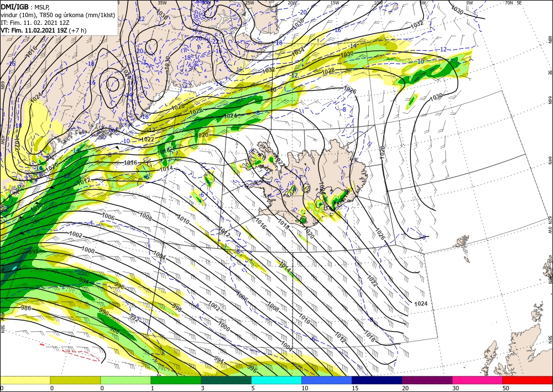Click the "70N" latitude label at top

[509, 3]
